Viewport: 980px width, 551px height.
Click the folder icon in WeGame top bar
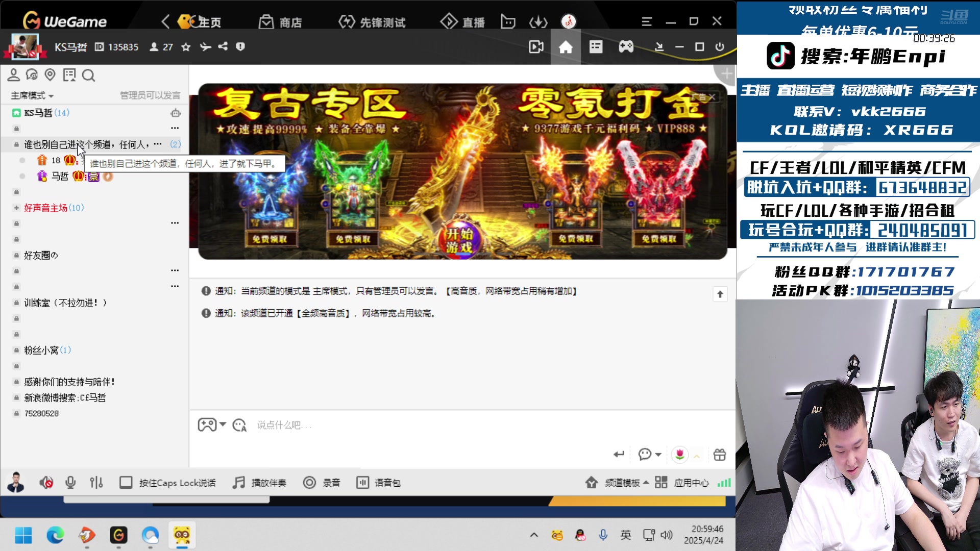(508, 22)
